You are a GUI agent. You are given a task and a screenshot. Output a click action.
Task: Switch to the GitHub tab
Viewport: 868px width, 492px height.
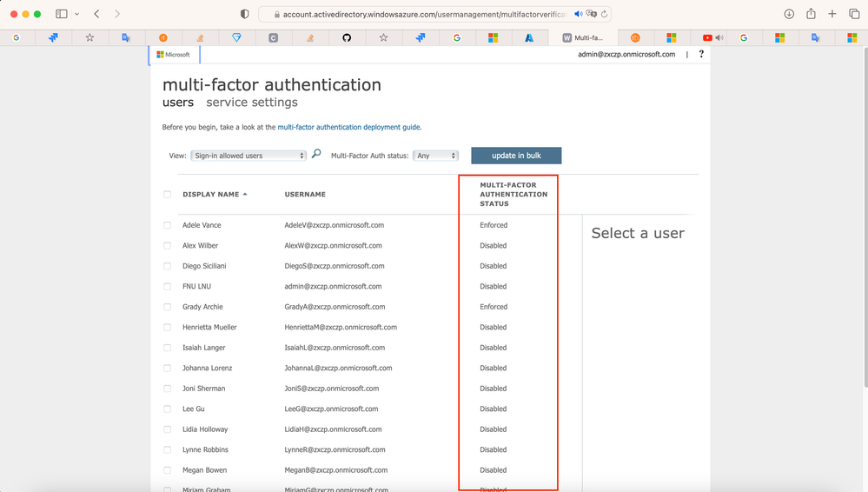pos(347,37)
